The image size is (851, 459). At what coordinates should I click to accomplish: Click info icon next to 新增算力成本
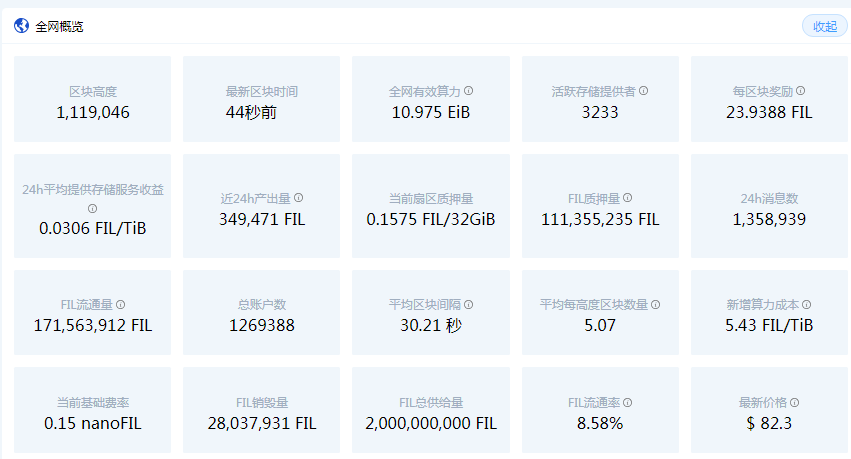pos(807,304)
